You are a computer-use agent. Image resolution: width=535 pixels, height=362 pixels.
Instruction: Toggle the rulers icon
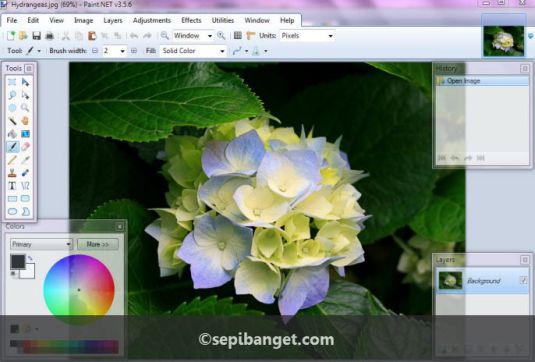pos(251,35)
